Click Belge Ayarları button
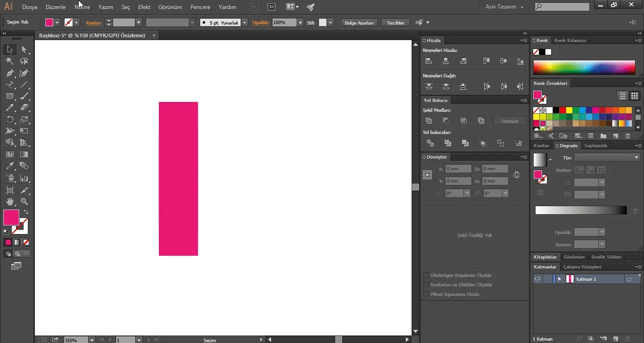The image size is (644, 343). (x=359, y=23)
